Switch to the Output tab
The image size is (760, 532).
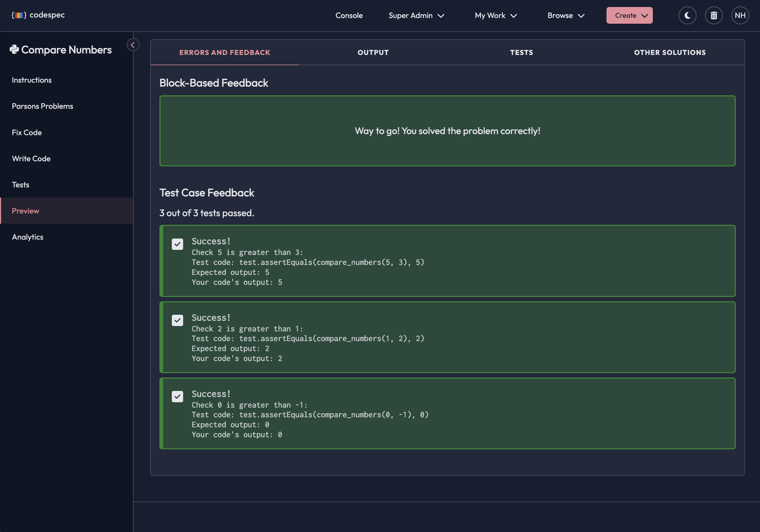point(373,52)
